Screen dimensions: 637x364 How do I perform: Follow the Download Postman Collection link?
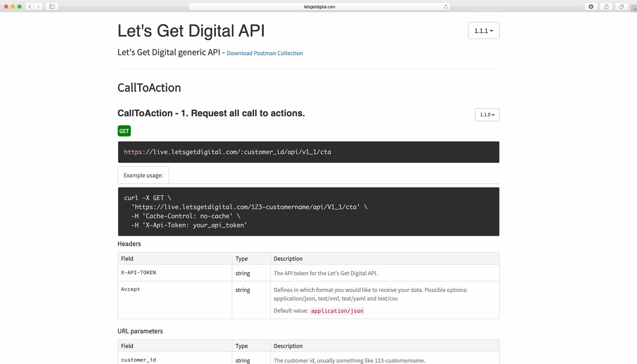265,53
